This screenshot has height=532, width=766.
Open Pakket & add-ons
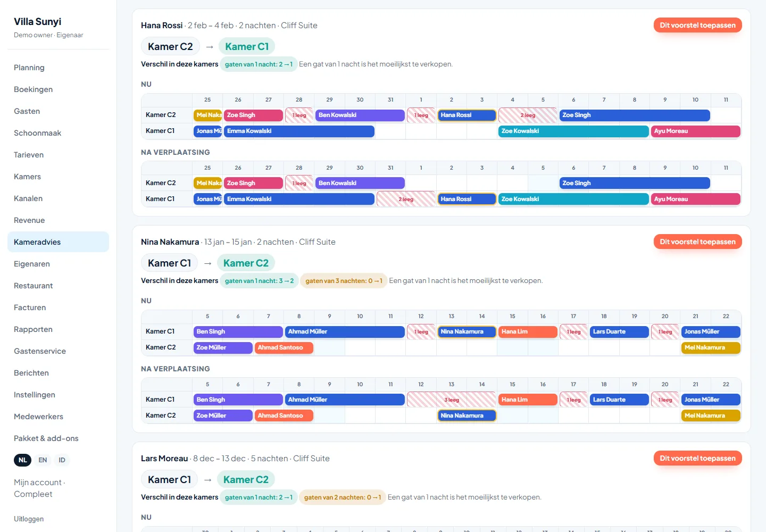[x=58, y=438]
